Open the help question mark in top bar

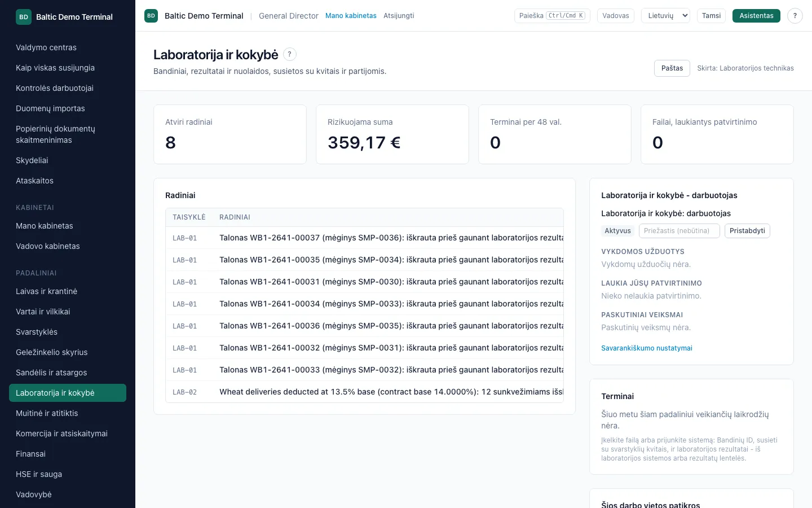pos(795,16)
